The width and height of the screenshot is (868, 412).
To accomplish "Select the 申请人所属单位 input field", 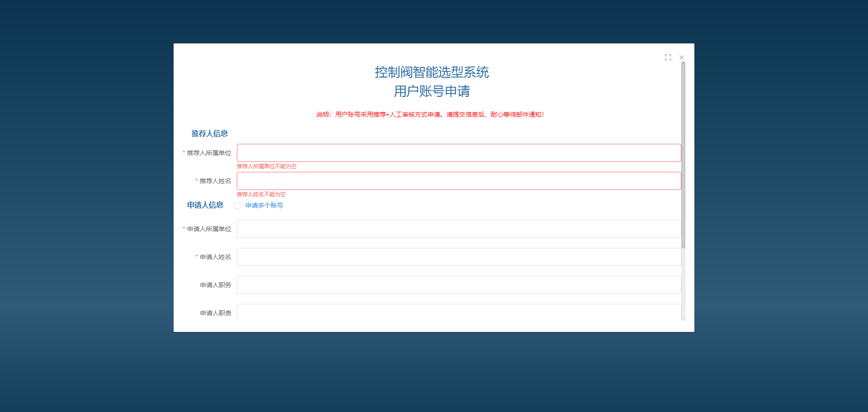I will tap(458, 229).
